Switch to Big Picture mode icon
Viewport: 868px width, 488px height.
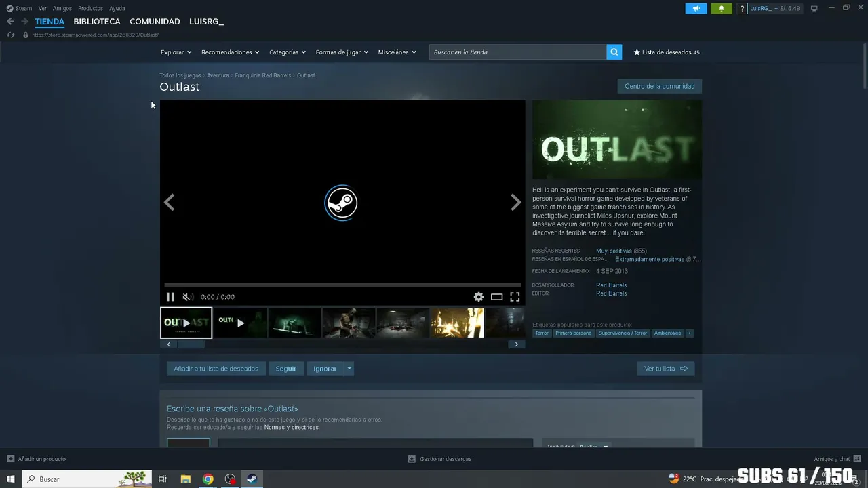(814, 8)
